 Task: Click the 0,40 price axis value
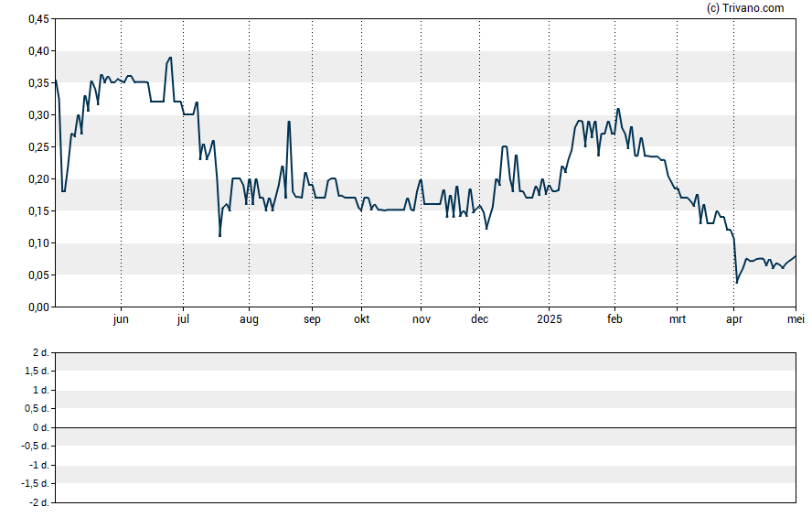[x=38, y=51]
